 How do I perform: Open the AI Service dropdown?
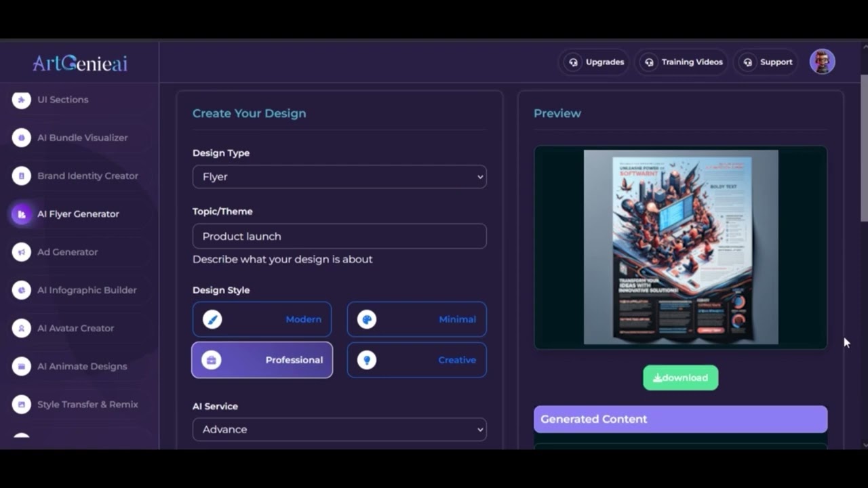tap(339, 430)
